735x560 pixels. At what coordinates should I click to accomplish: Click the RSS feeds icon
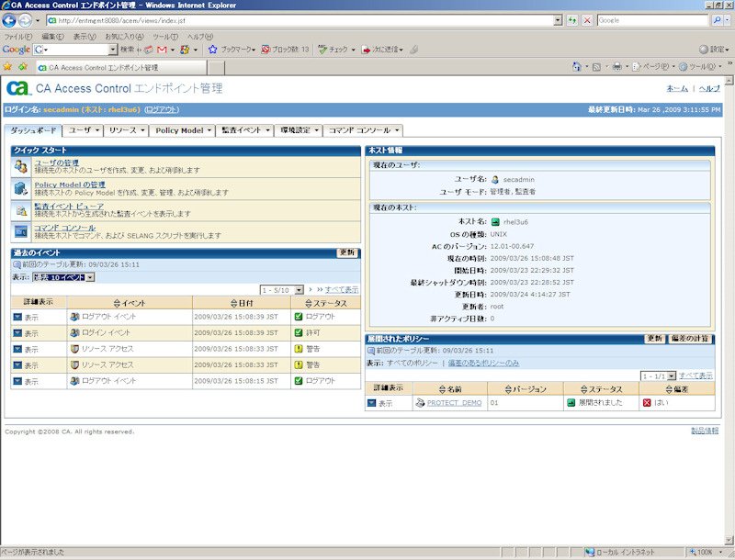pyautogui.click(x=596, y=67)
